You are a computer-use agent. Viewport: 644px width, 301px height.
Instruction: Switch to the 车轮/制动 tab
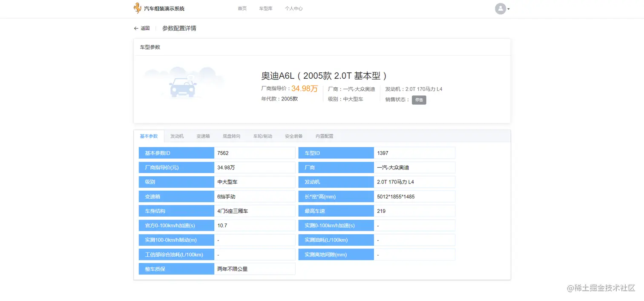[262, 136]
